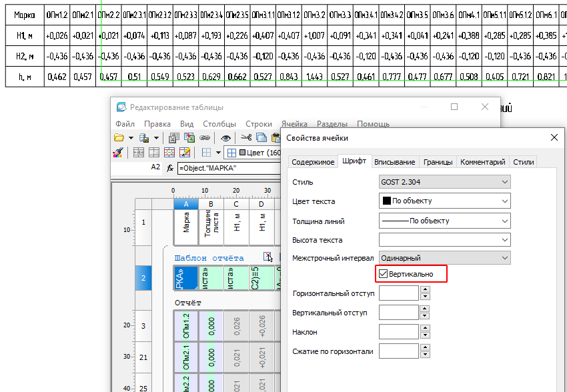The height and width of the screenshot is (392, 567).
Task: Select row header 1 in table editor
Action: click(x=143, y=222)
